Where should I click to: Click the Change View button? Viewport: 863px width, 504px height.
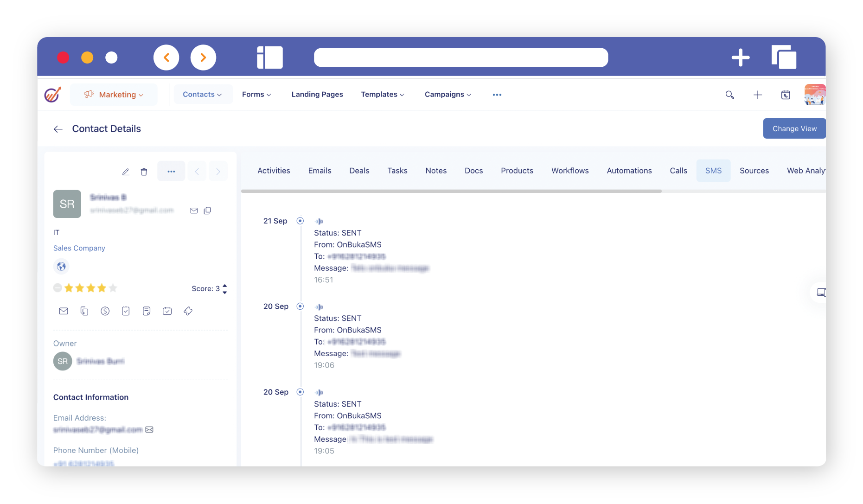point(794,128)
